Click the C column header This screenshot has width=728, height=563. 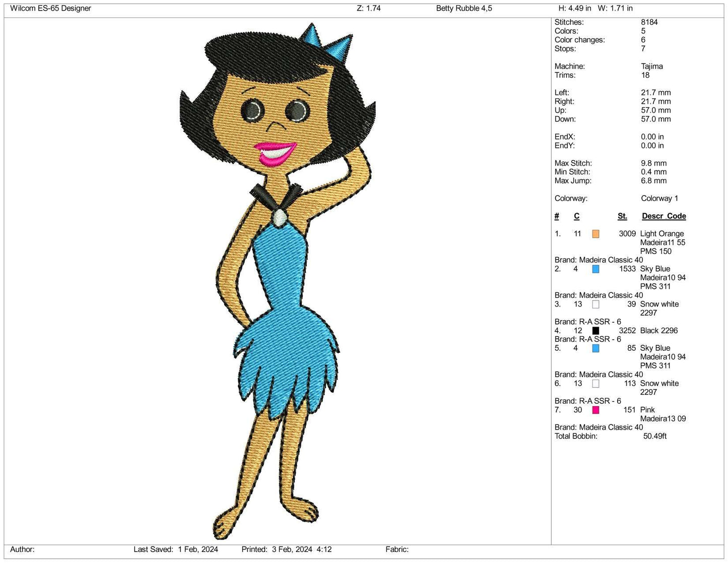[x=576, y=216]
